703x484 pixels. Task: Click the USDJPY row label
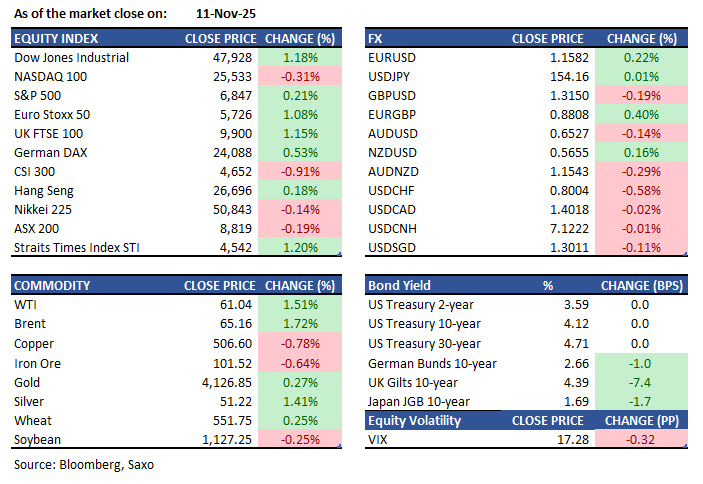point(391,77)
